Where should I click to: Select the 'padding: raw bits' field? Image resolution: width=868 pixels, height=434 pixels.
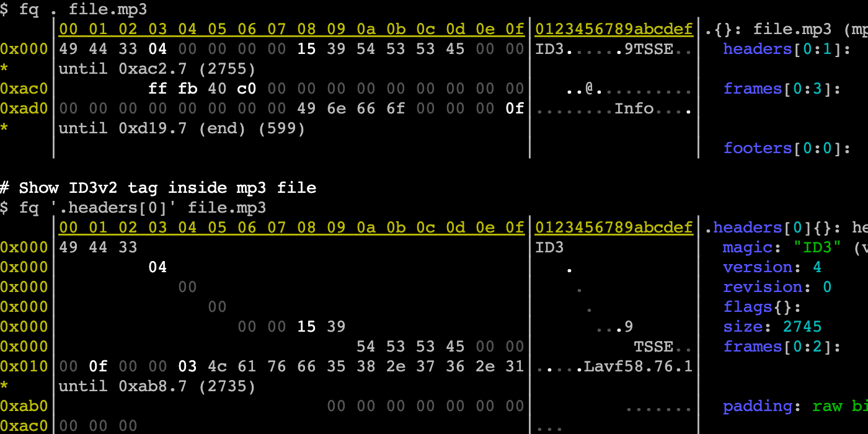pyautogui.click(x=795, y=406)
